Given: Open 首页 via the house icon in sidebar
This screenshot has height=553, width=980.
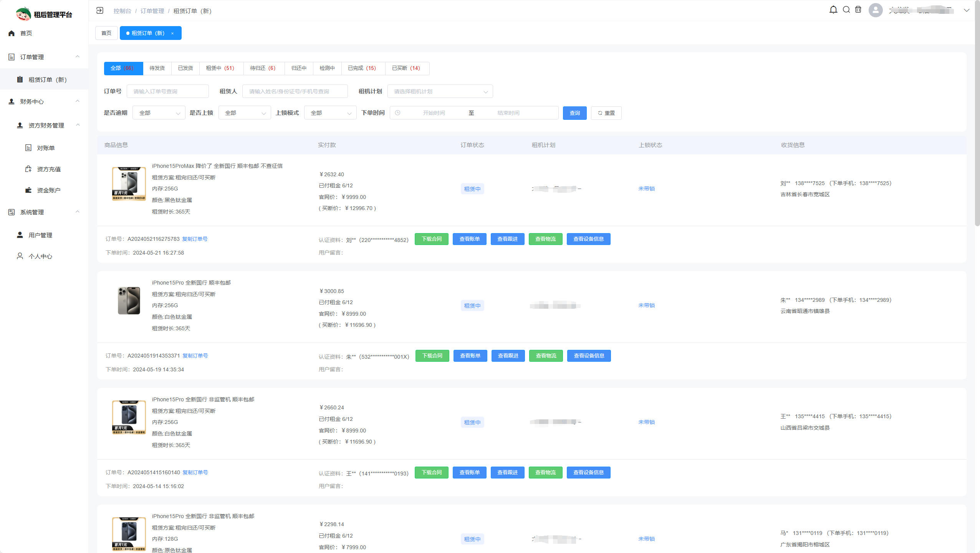Looking at the screenshot, I should [12, 33].
